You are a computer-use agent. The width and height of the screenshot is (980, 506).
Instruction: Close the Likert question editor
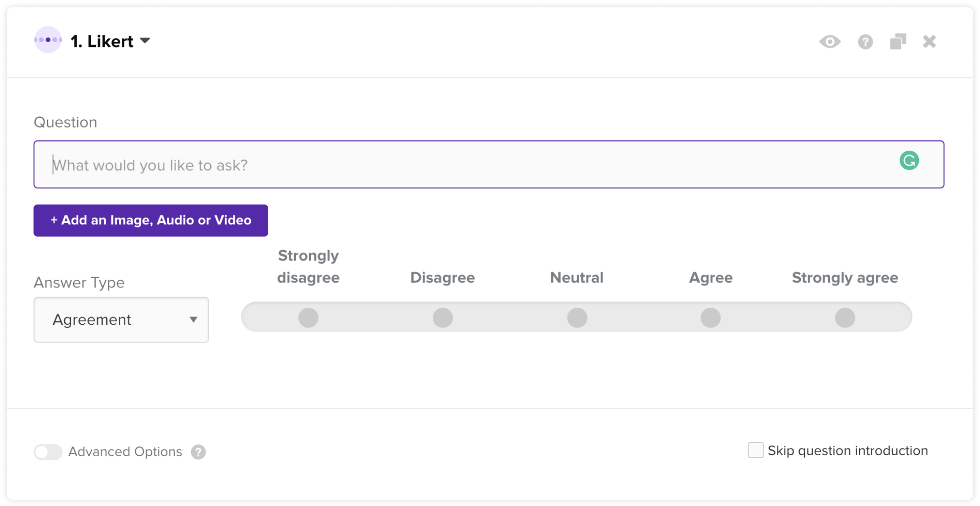[x=929, y=42]
